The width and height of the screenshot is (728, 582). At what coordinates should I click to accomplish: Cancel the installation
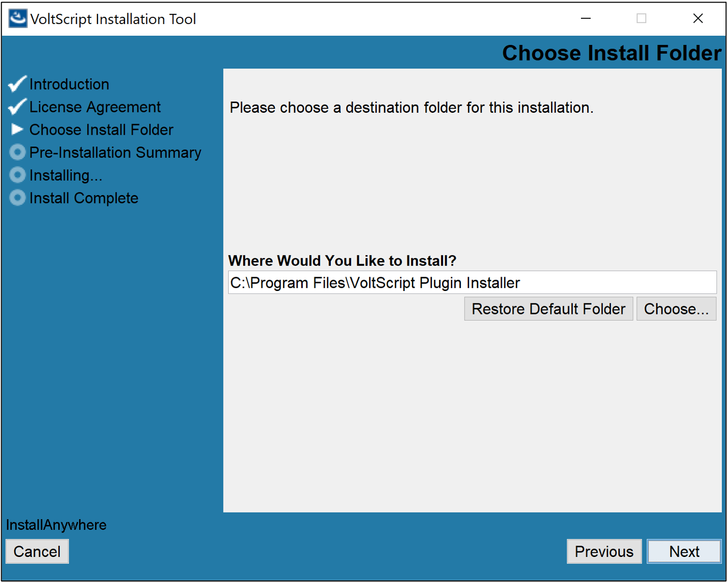click(x=37, y=551)
